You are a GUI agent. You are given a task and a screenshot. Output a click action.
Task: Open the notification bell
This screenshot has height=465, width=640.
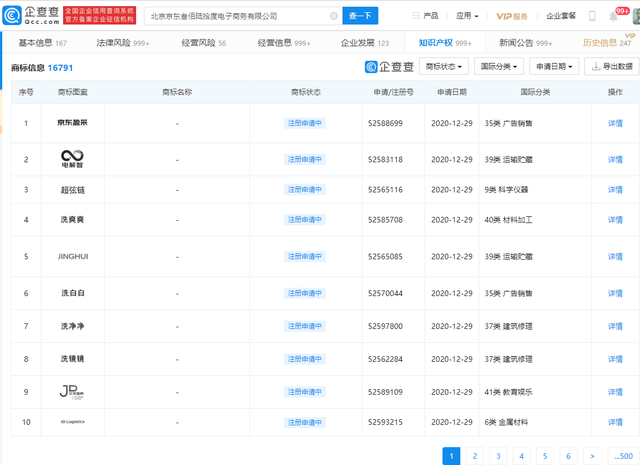pyautogui.click(x=613, y=16)
